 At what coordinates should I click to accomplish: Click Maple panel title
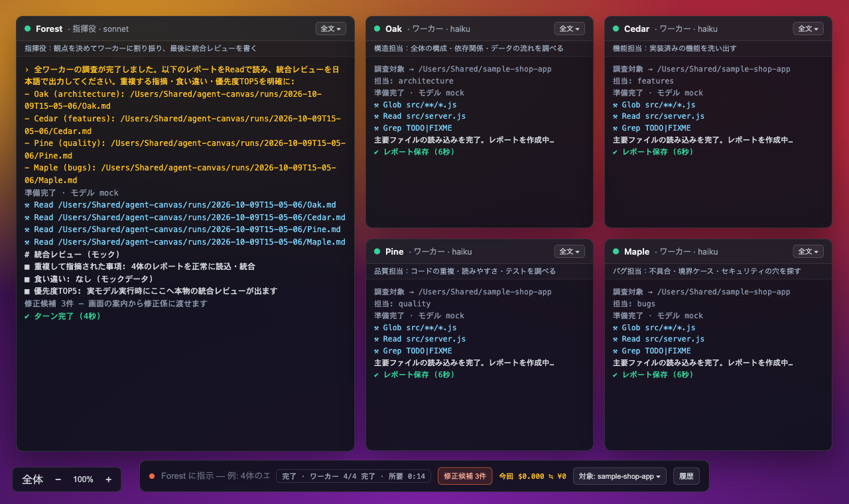click(x=637, y=251)
